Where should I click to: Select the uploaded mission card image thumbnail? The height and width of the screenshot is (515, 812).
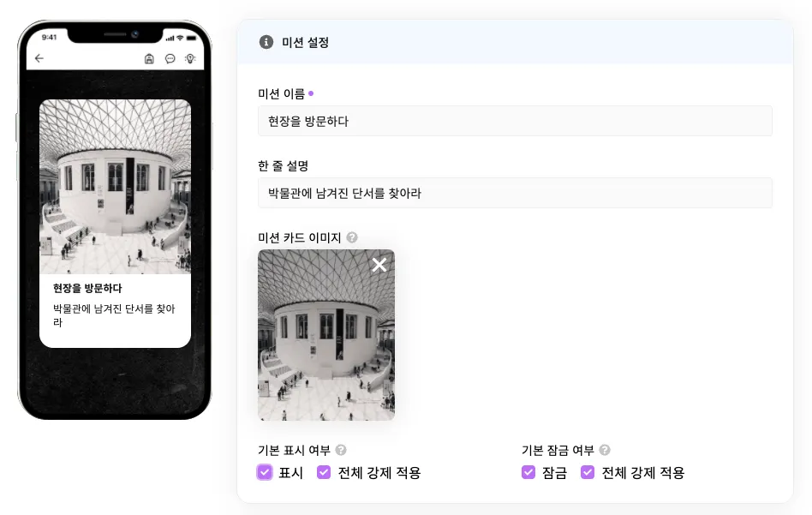point(326,335)
